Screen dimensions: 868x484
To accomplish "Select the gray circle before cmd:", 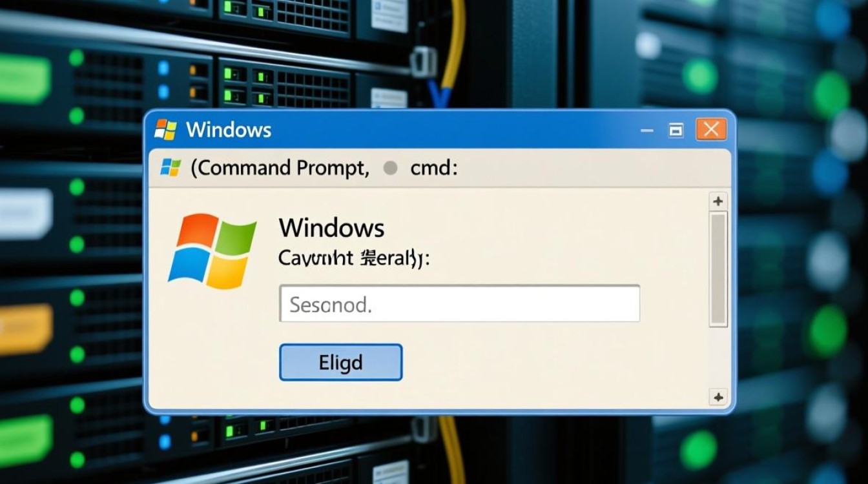I will 390,168.
